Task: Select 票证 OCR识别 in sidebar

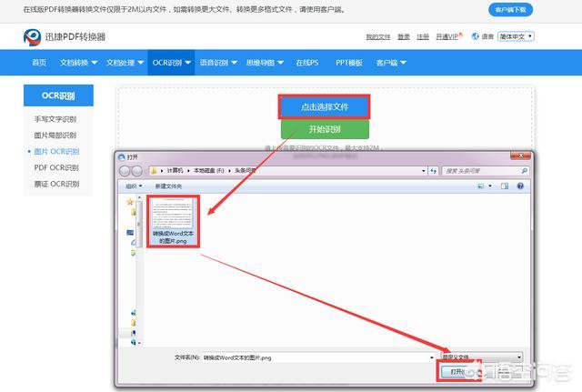Action: pyautogui.click(x=56, y=184)
